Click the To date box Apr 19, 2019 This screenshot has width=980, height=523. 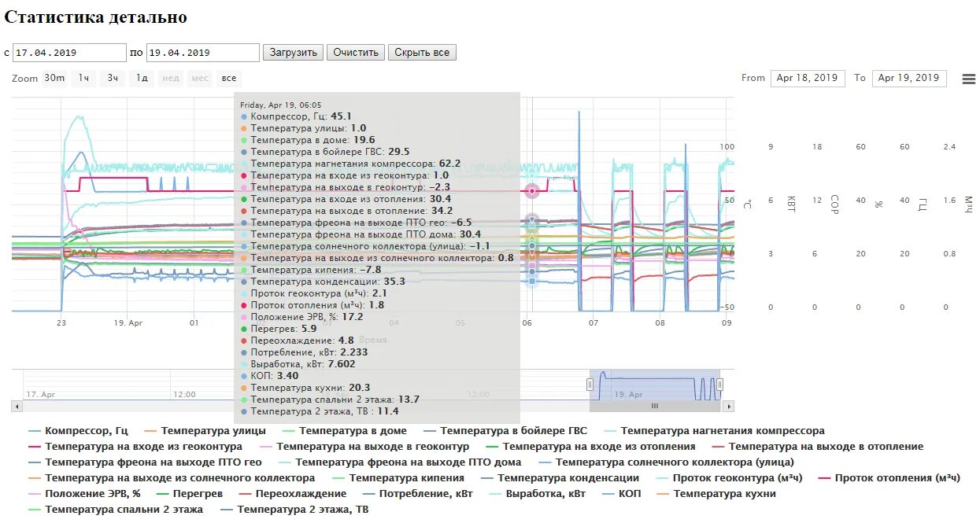(x=908, y=78)
